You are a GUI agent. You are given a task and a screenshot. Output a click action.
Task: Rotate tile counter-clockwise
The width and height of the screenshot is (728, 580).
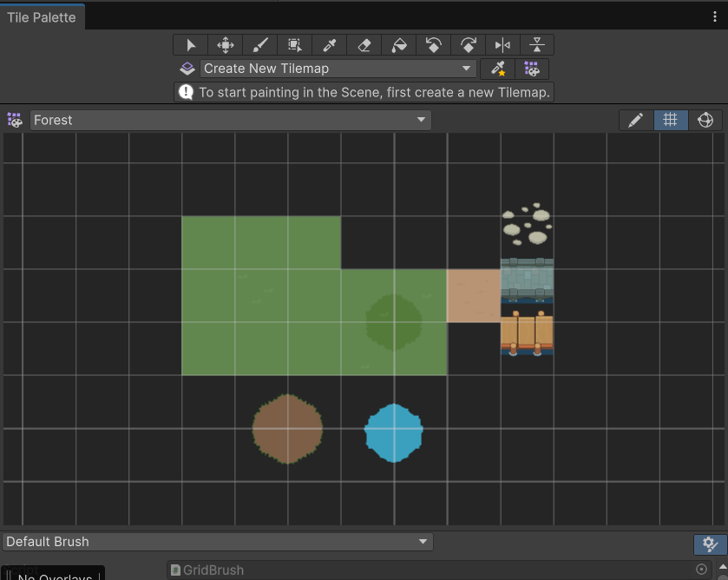click(433, 45)
